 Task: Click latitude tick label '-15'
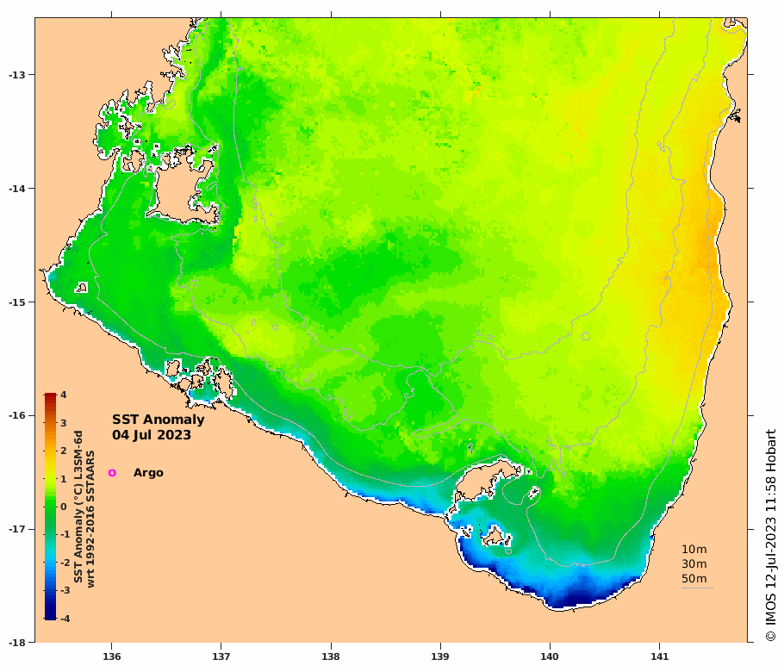(16, 302)
